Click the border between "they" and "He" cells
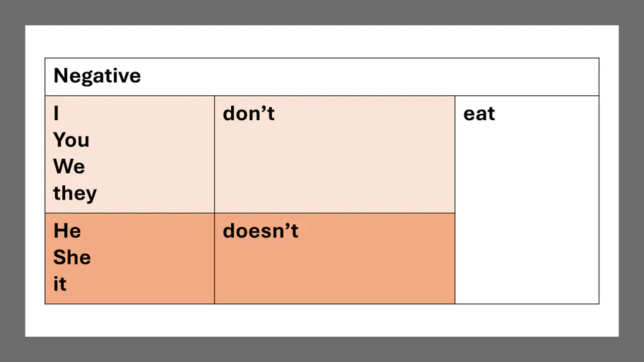644x362 pixels. tap(129, 213)
